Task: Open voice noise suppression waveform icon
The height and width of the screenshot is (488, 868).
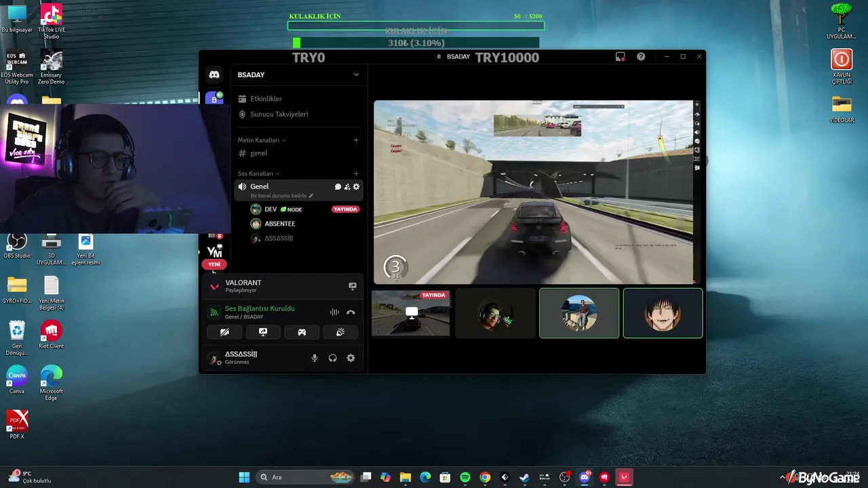Action: point(334,312)
